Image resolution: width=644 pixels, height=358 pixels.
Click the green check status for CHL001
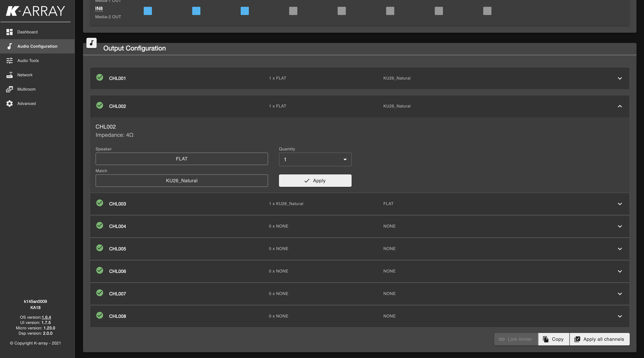tap(100, 77)
